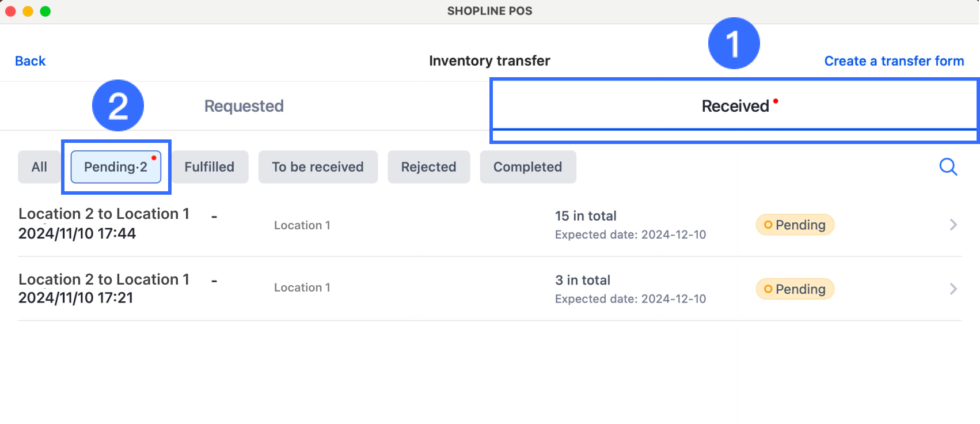
Task: Go Back from Inventory transfer
Action: click(x=30, y=61)
